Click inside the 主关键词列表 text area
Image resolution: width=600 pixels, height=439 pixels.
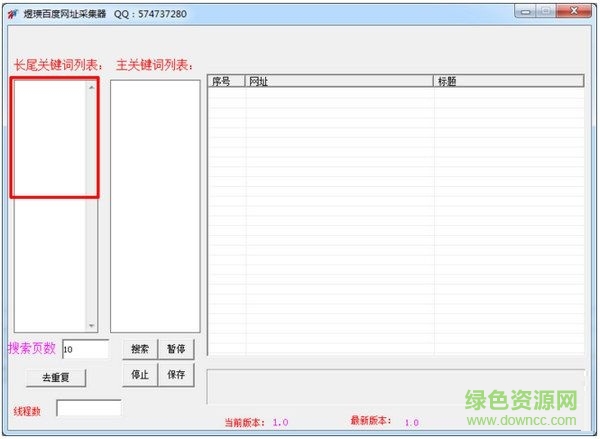point(155,206)
